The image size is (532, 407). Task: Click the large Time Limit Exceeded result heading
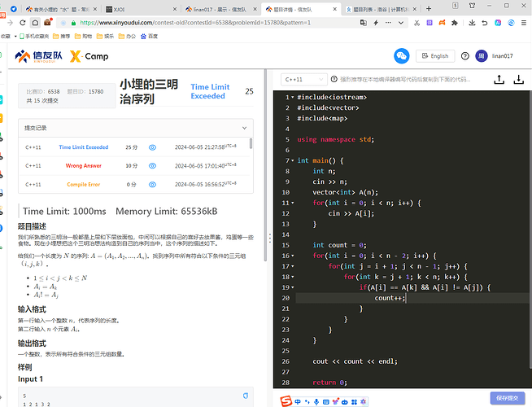(210, 91)
